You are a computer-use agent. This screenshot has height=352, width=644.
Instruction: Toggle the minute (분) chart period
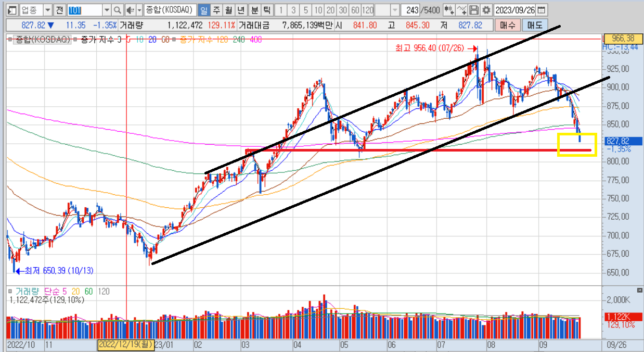(x=254, y=10)
